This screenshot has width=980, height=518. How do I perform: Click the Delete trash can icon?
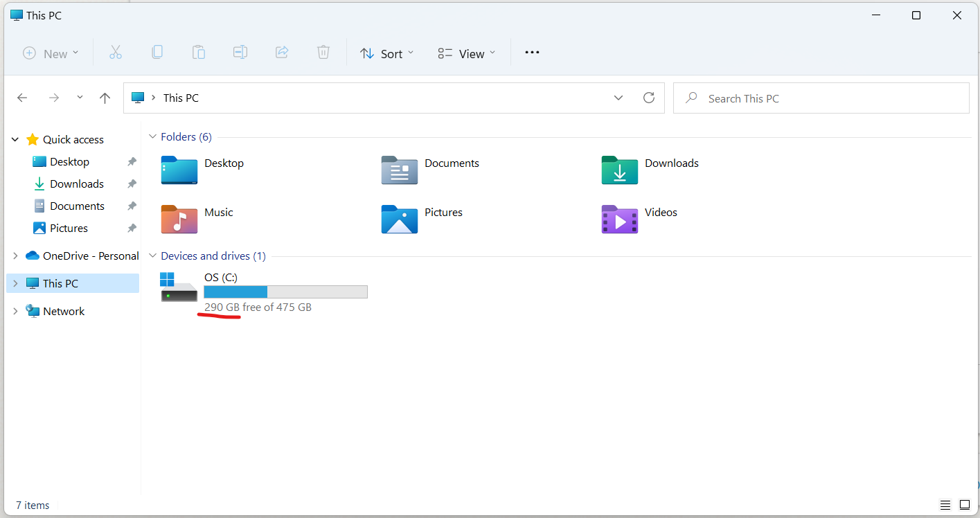click(x=323, y=53)
